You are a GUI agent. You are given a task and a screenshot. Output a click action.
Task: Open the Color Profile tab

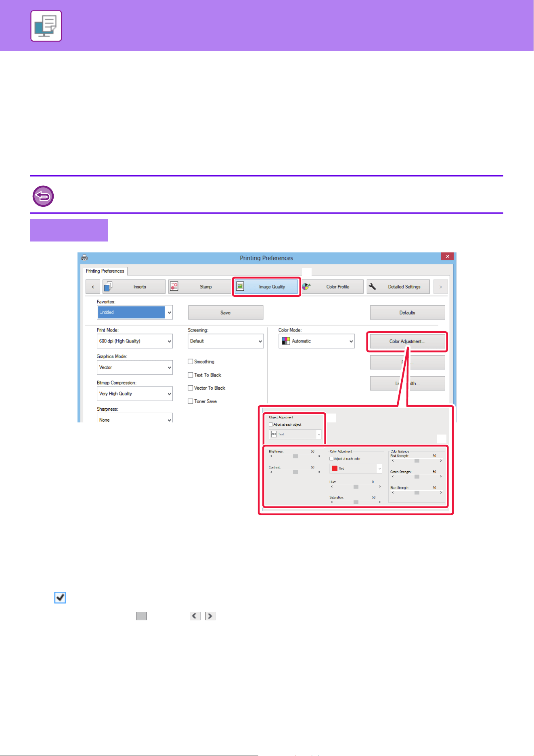tap(332, 287)
